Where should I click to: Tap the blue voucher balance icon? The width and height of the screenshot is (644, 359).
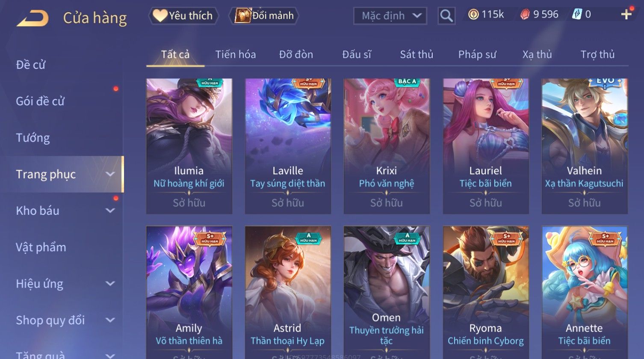coord(577,15)
